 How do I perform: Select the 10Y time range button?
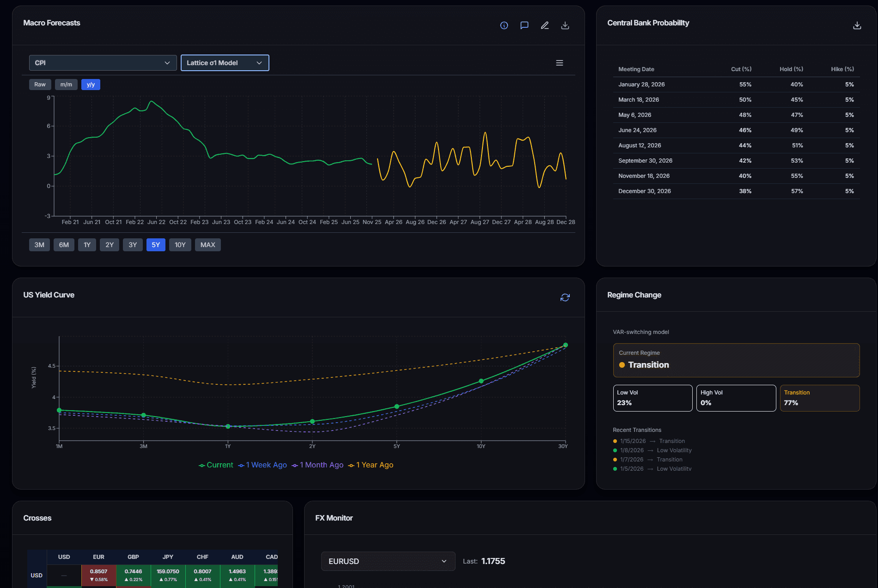point(180,245)
